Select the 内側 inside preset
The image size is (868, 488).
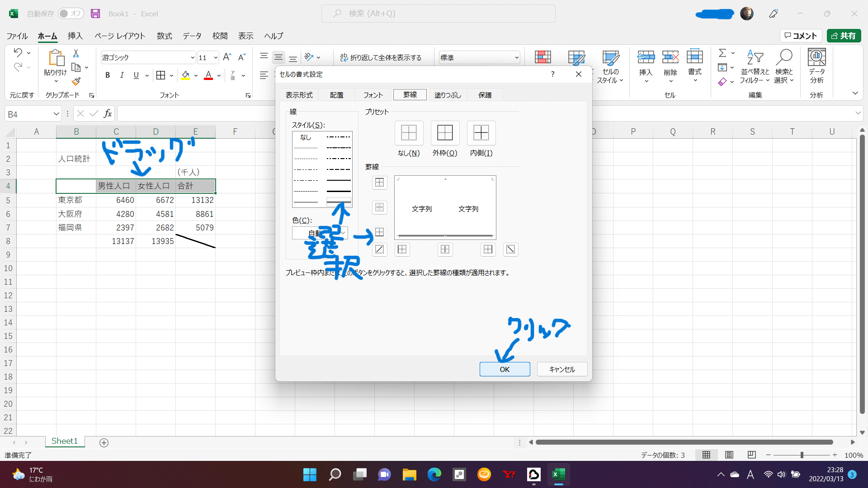click(481, 133)
